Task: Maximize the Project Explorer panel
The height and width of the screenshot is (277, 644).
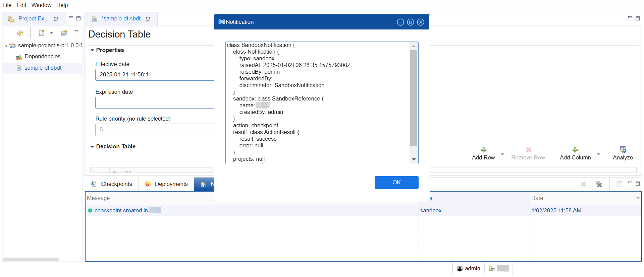Action: point(78,18)
